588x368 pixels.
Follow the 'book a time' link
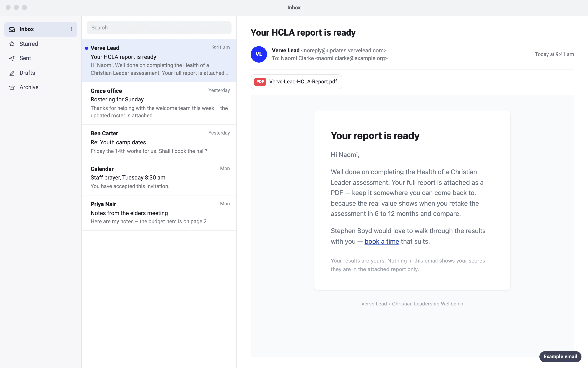[x=382, y=241]
